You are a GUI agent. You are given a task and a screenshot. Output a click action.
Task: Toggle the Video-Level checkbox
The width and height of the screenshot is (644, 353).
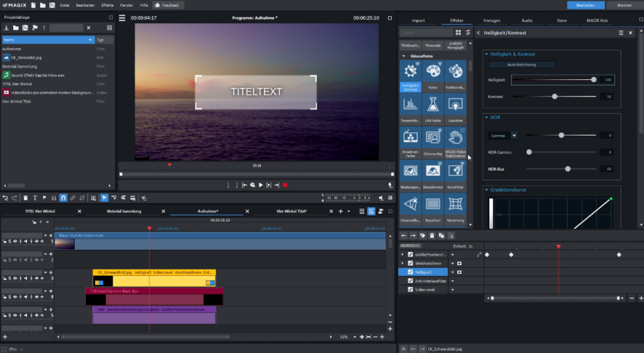click(x=410, y=290)
